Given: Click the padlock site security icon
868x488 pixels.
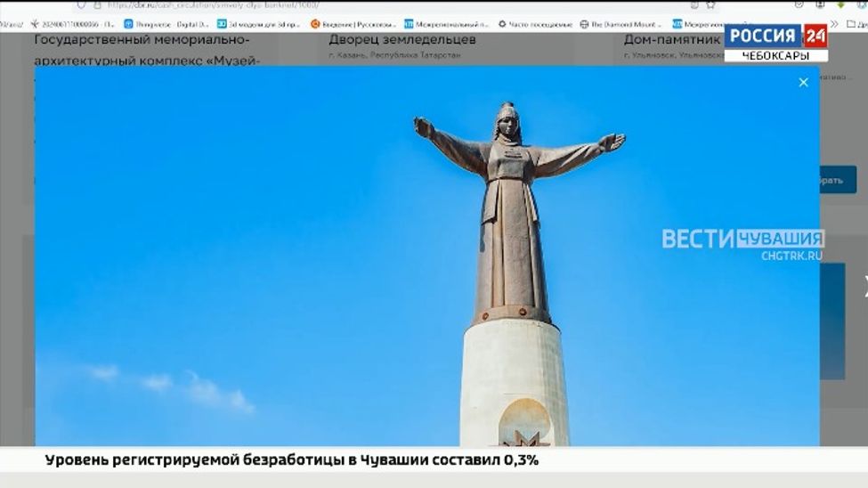Looking at the screenshot, I should coord(97,5).
